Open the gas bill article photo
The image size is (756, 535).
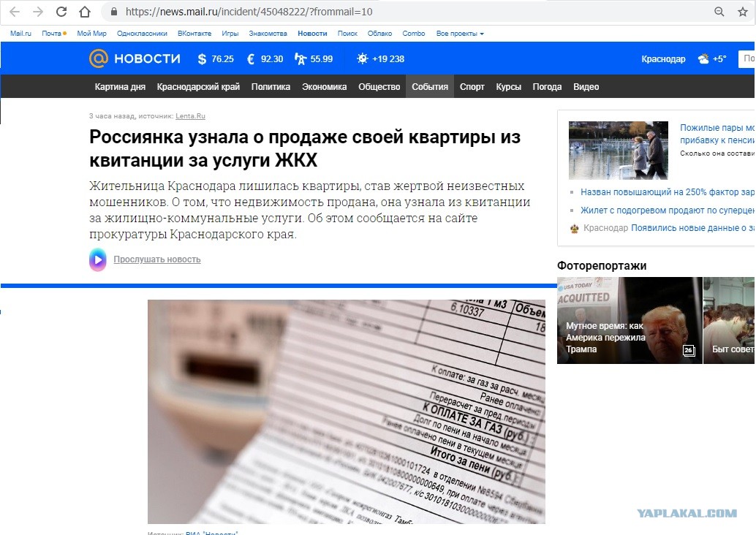point(346,411)
